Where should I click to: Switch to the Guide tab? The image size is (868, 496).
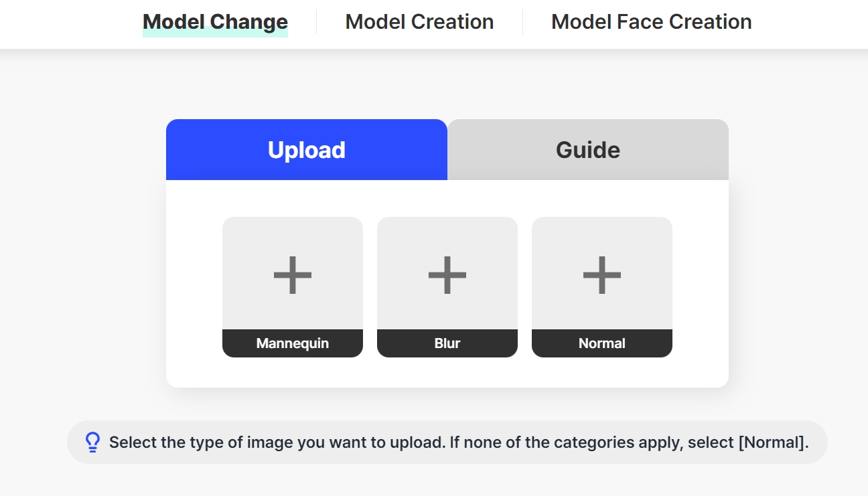(588, 150)
